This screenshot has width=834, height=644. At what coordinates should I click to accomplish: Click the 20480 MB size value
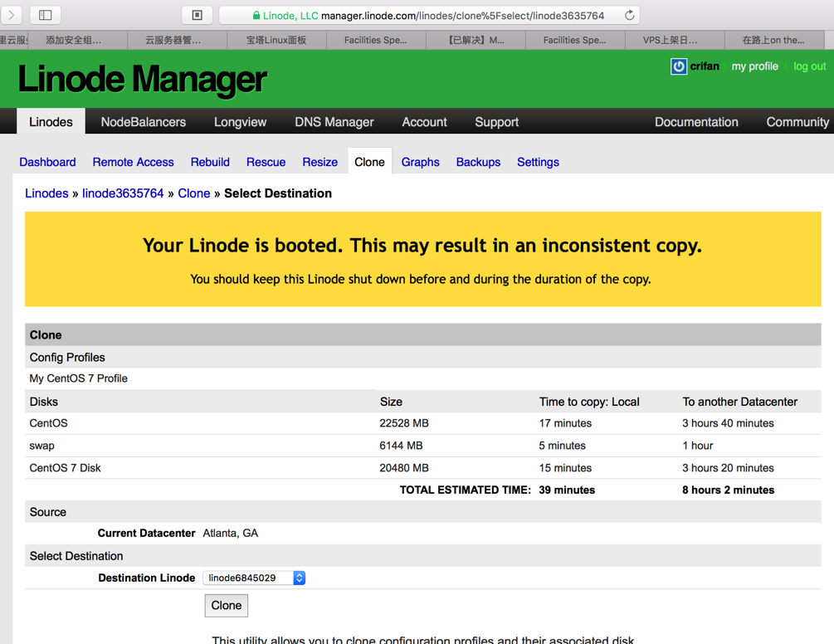point(403,467)
